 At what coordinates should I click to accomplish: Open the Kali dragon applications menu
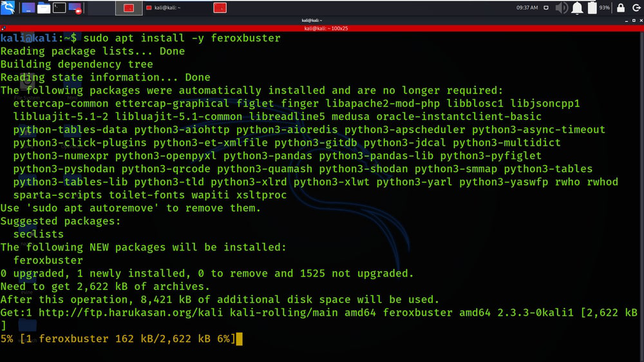(8, 7)
